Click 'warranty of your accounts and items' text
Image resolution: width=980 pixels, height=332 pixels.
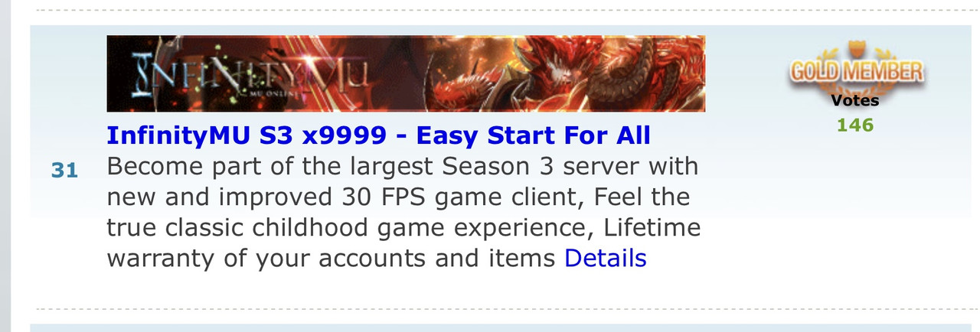tap(331, 258)
